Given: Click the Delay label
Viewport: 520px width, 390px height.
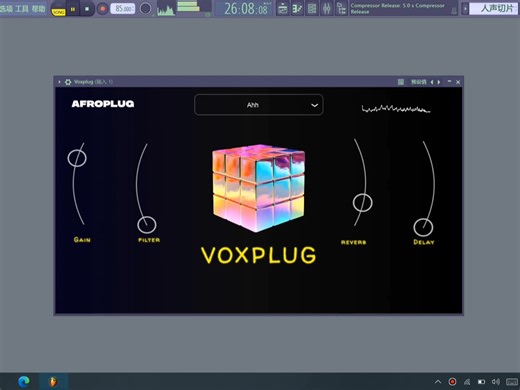Looking at the screenshot, I should [424, 242].
